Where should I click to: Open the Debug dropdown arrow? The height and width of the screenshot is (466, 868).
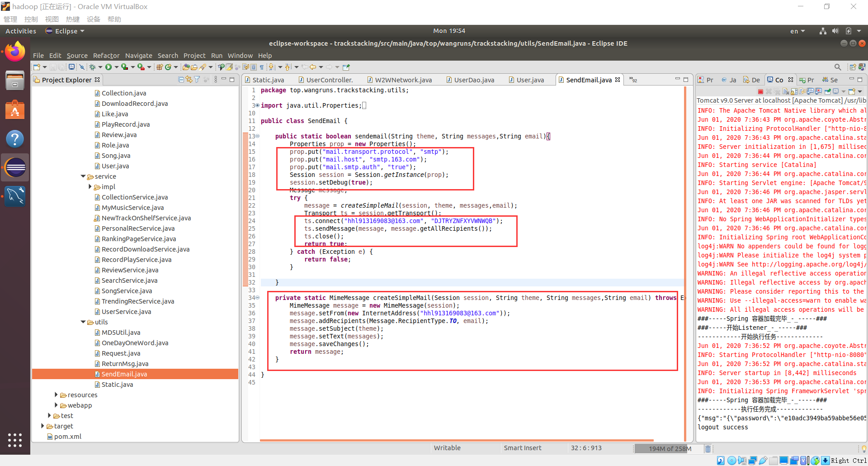click(100, 67)
